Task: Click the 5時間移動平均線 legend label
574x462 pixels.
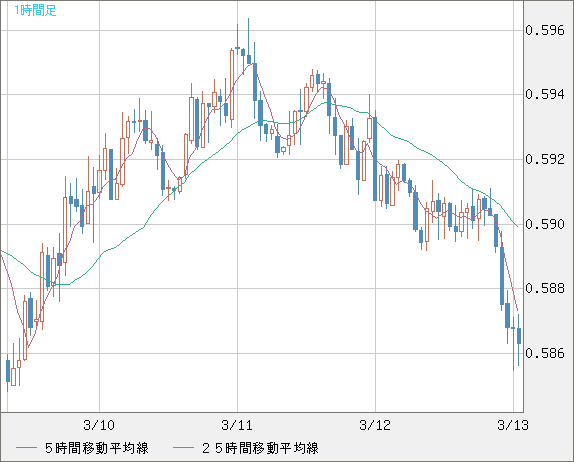Action: 97,448
